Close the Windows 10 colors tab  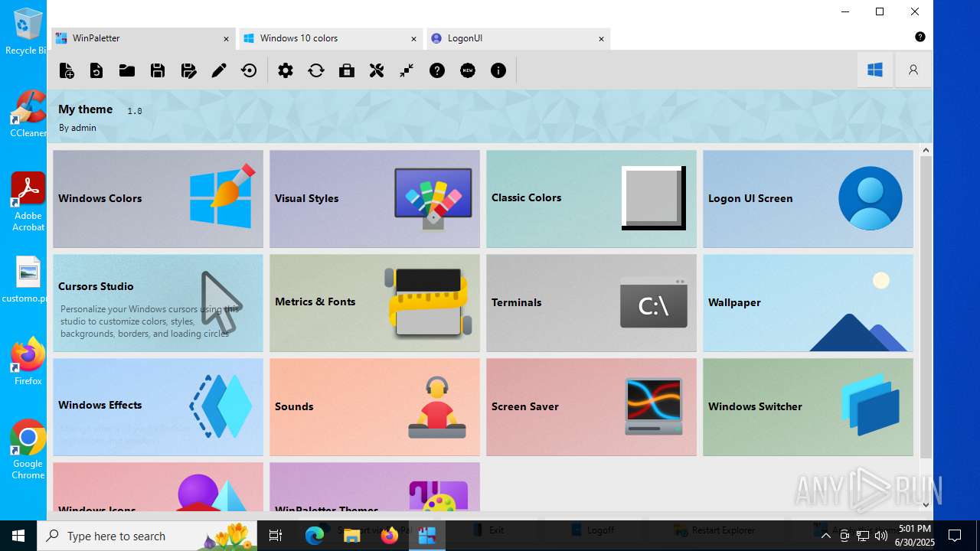413,39
